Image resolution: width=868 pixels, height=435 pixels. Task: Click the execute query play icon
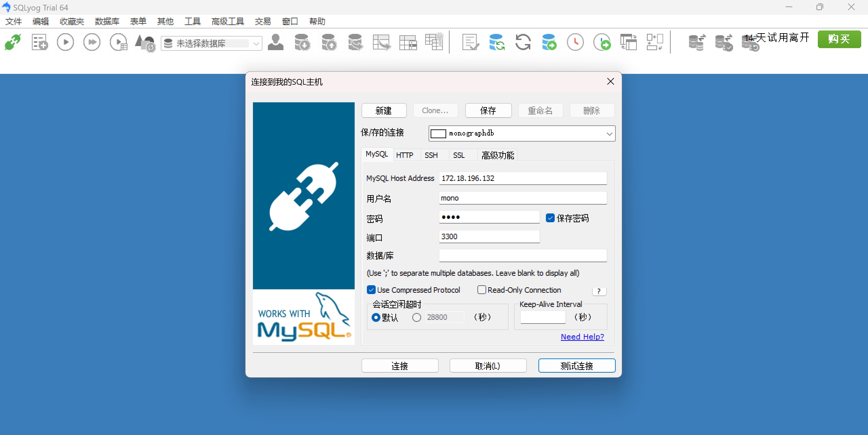pyautogui.click(x=65, y=43)
